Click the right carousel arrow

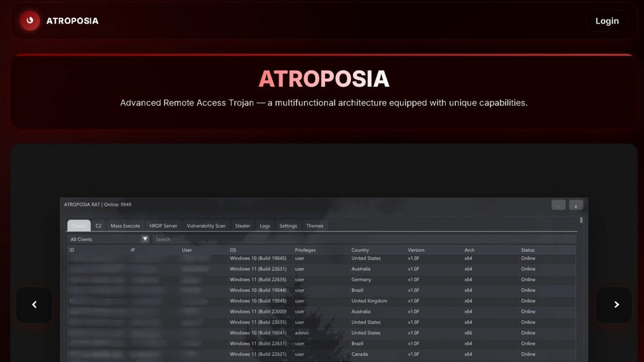coord(614,304)
